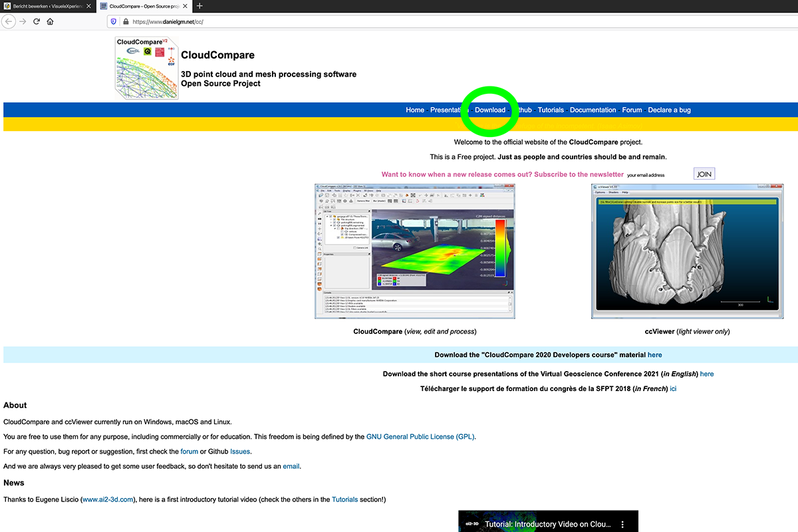Viewport: 798px width, 532px height.
Task: Open the GNU General Public License (GPL) link
Action: pos(420,437)
